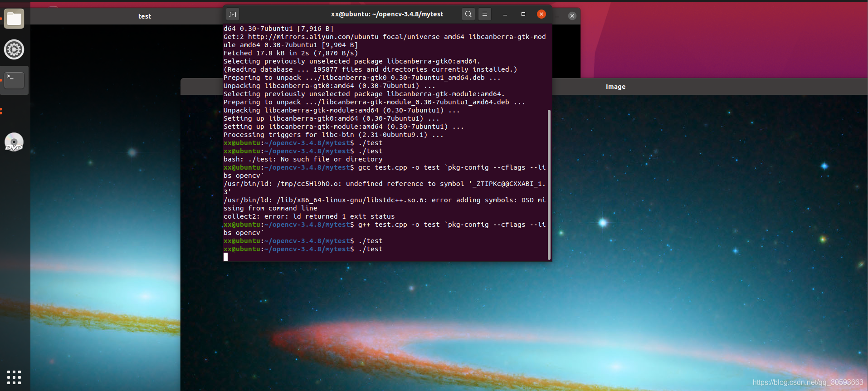Screen dimensions: 868x391
Task: Click the 'Setting up libcanberra-gtk0:amd64' line
Action: 331,118
